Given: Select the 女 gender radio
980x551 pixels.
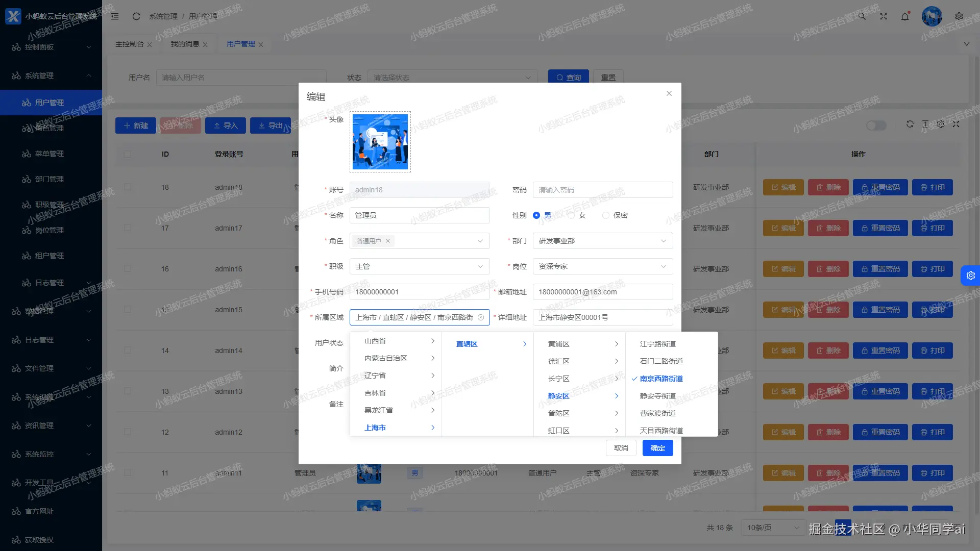Looking at the screenshot, I should click(571, 215).
